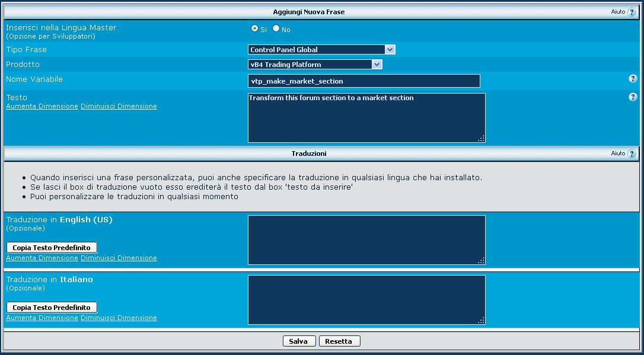Click the Italiano translation text area
The width and height of the screenshot is (644, 355).
pyautogui.click(x=366, y=300)
